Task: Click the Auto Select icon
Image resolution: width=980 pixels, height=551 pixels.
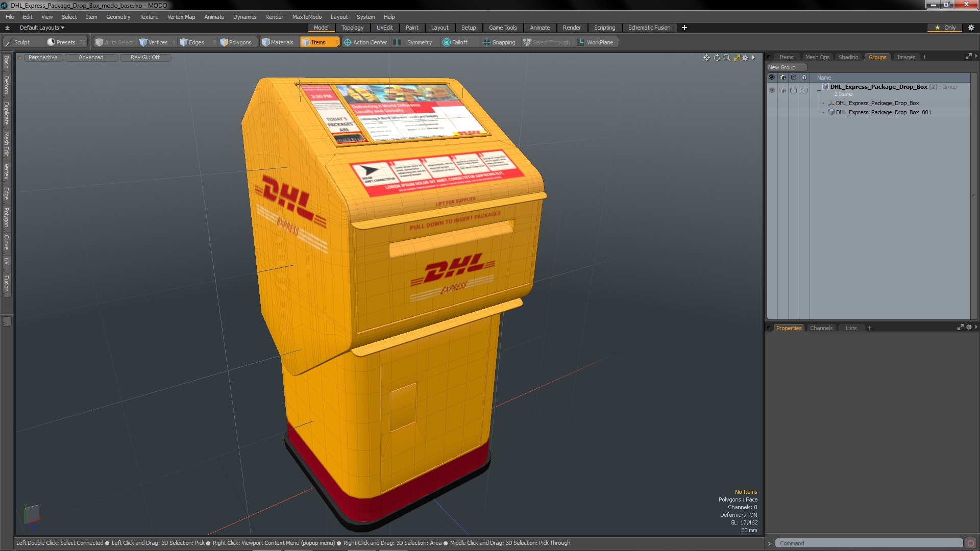Action: click(x=99, y=42)
